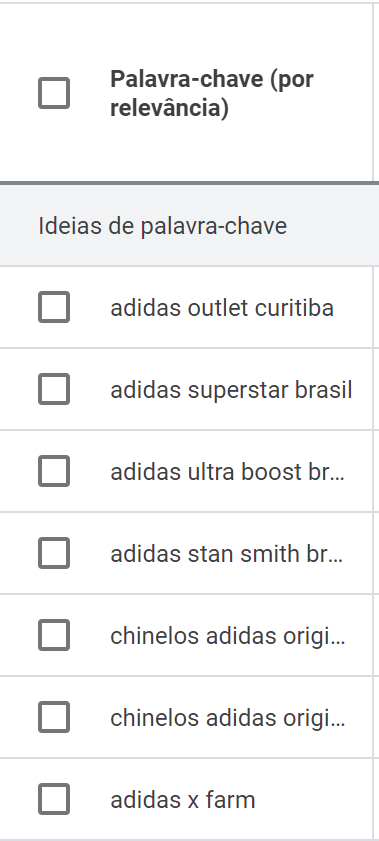Check the chinelos checkbox just above adidas x farm
The width and height of the screenshot is (379, 841).
[54, 717]
